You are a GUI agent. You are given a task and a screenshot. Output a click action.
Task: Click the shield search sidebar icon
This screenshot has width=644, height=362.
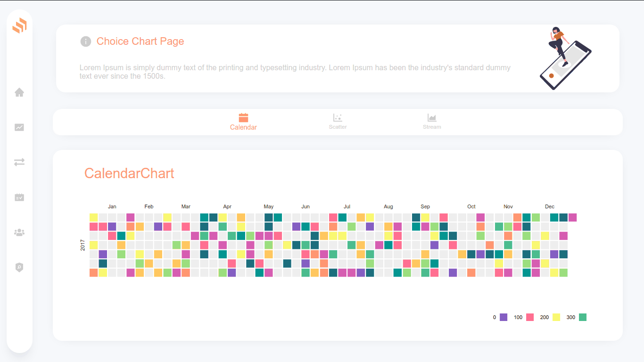point(19,267)
